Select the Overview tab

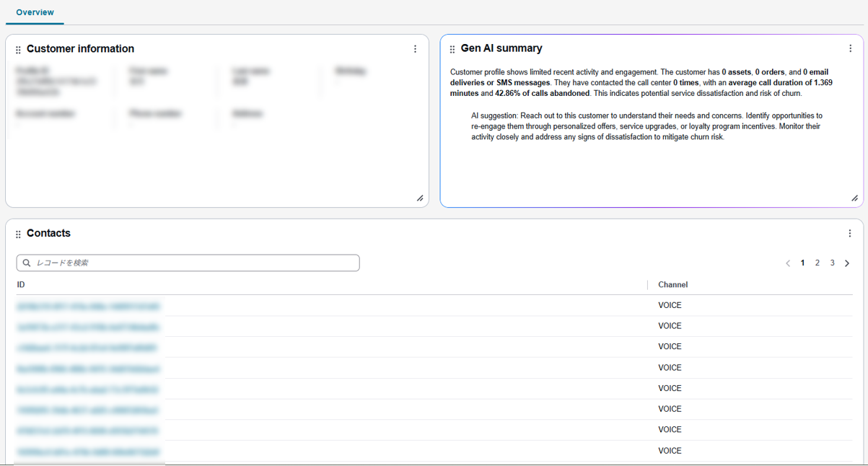tap(35, 12)
